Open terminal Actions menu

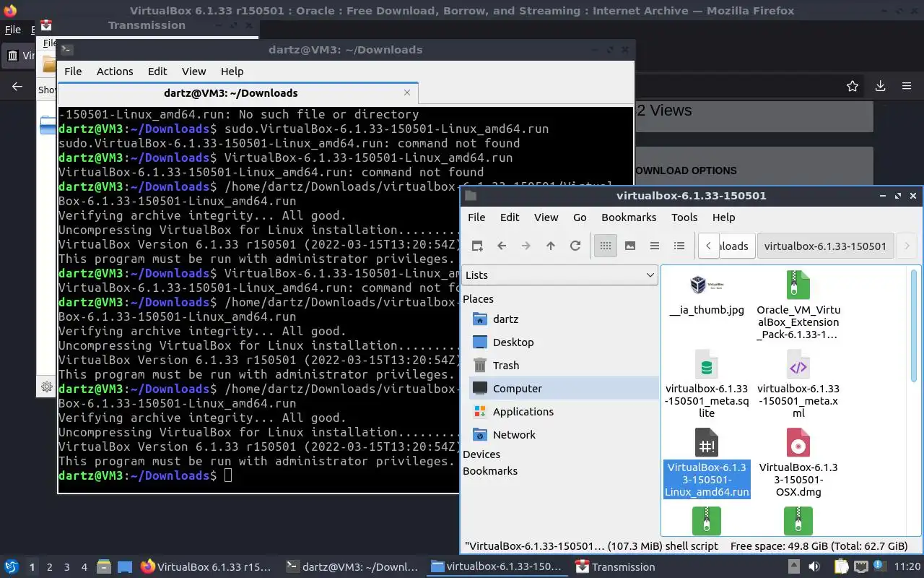coord(115,71)
